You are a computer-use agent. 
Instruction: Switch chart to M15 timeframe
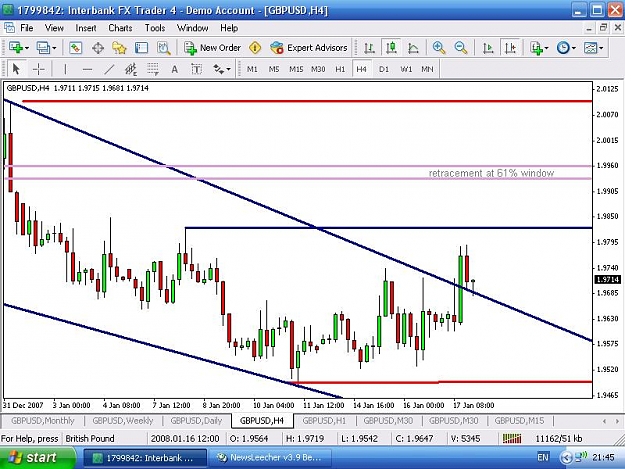tap(296, 69)
